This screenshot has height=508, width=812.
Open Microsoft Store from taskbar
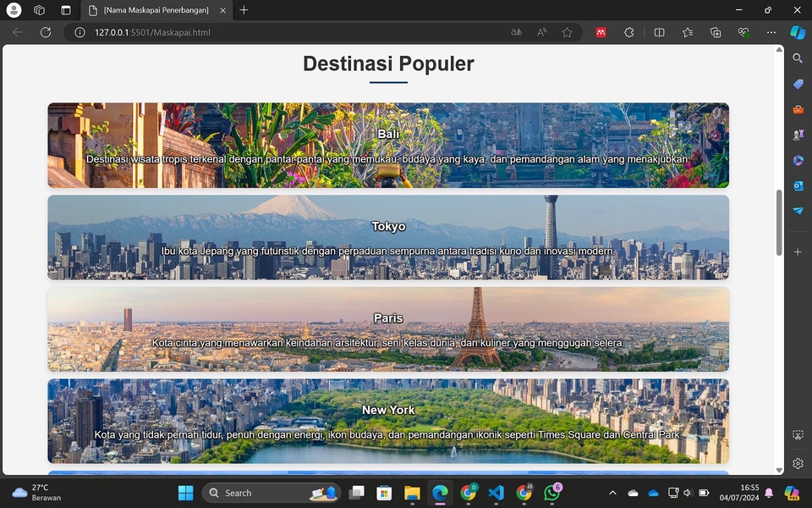tap(384, 493)
